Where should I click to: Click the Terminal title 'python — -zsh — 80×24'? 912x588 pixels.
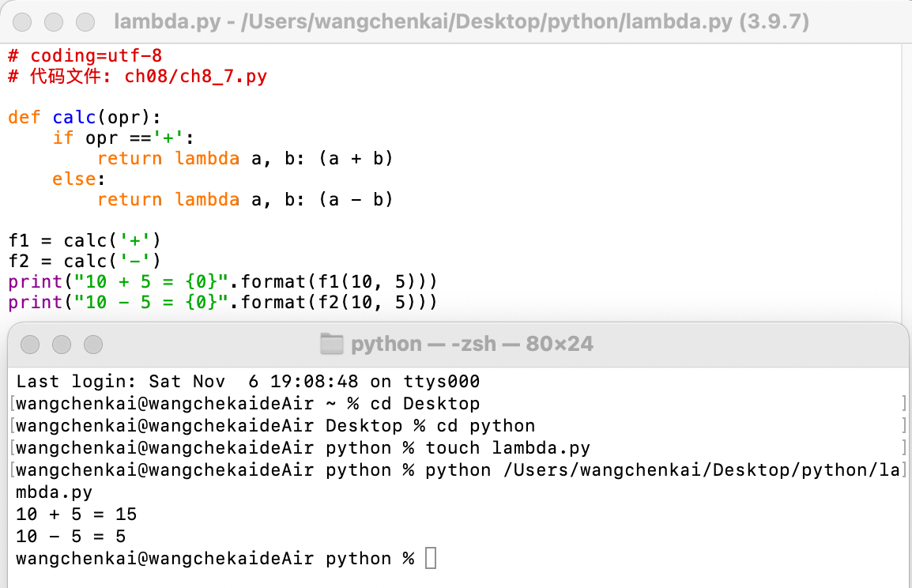[x=472, y=344]
